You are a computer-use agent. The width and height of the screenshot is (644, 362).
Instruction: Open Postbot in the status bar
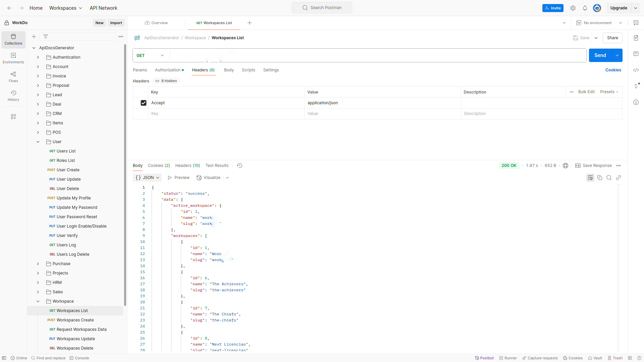[484, 358]
